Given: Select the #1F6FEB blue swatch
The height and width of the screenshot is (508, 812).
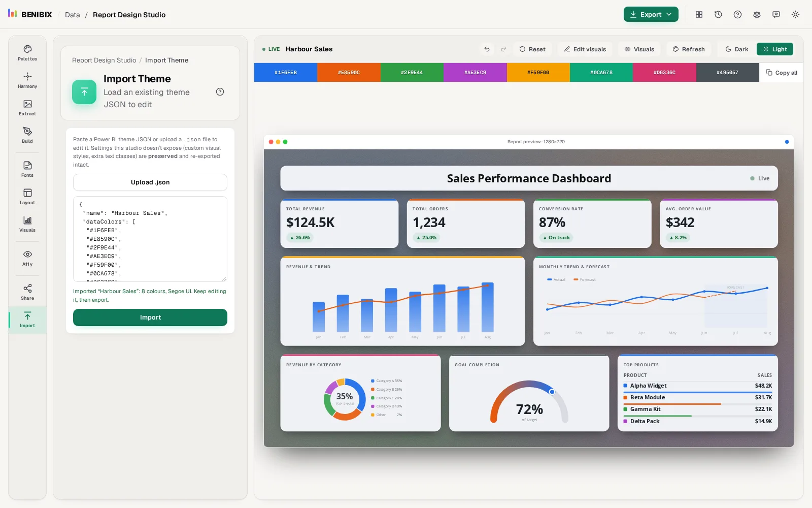Looking at the screenshot, I should (x=286, y=73).
